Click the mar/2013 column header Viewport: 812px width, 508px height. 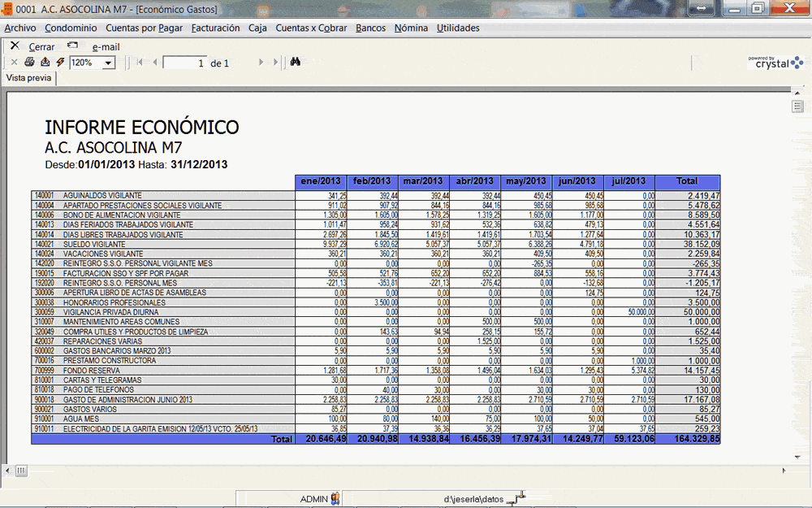423,181
